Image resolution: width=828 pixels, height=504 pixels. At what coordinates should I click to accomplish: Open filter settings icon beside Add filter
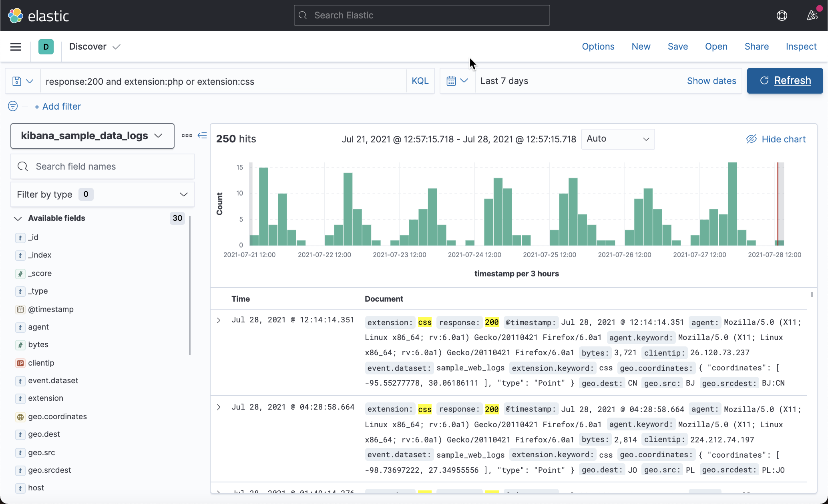[12, 106]
